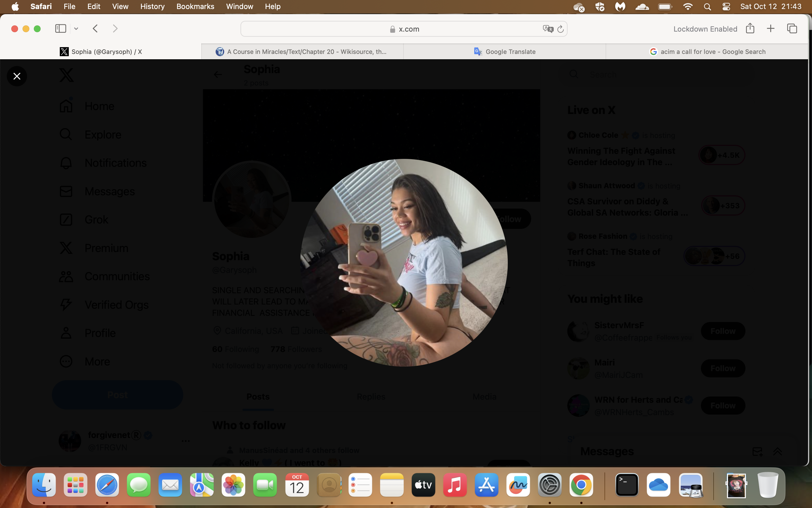Open Control Center in the menu bar
The width and height of the screenshot is (812, 508).
pos(726,7)
